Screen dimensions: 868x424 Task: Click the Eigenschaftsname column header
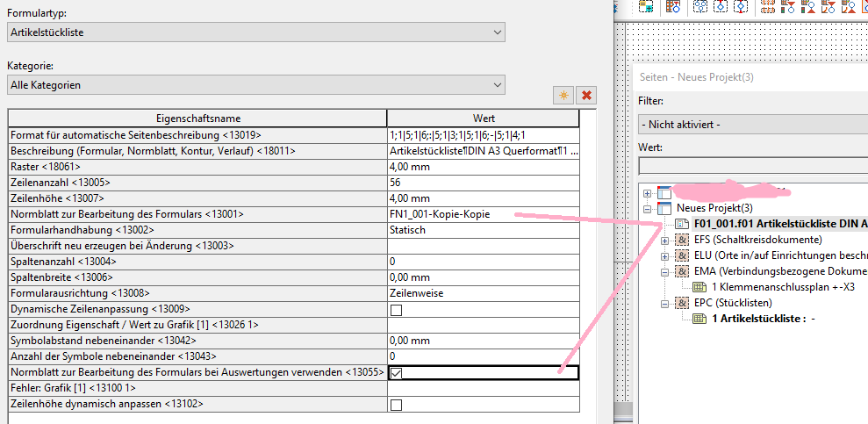click(x=197, y=119)
